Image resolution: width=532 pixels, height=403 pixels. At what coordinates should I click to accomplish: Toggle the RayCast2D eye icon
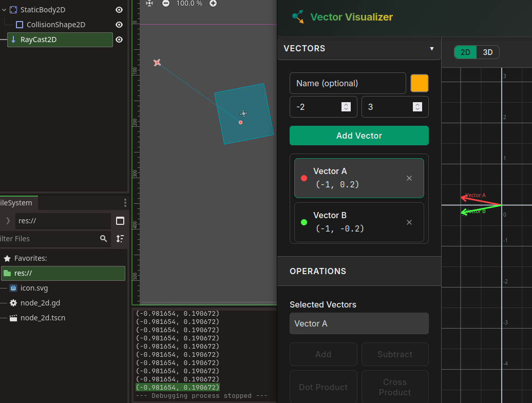pos(119,40)
